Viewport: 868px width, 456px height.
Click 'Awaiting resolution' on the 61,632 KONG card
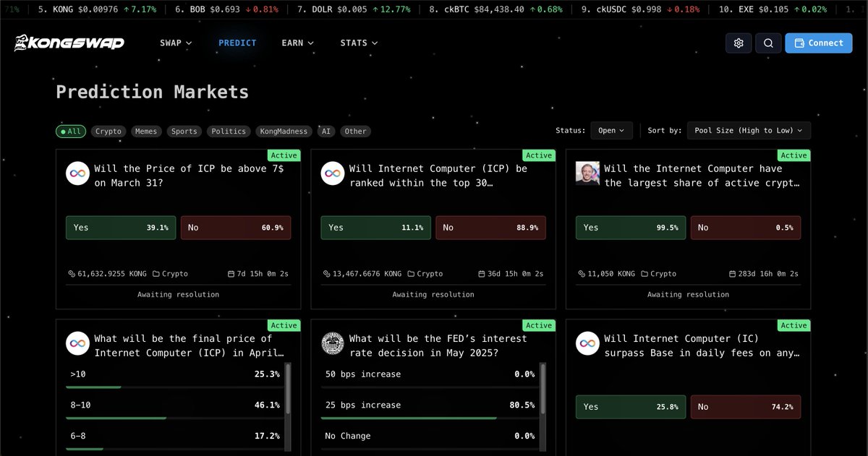[x=178, y=294]
